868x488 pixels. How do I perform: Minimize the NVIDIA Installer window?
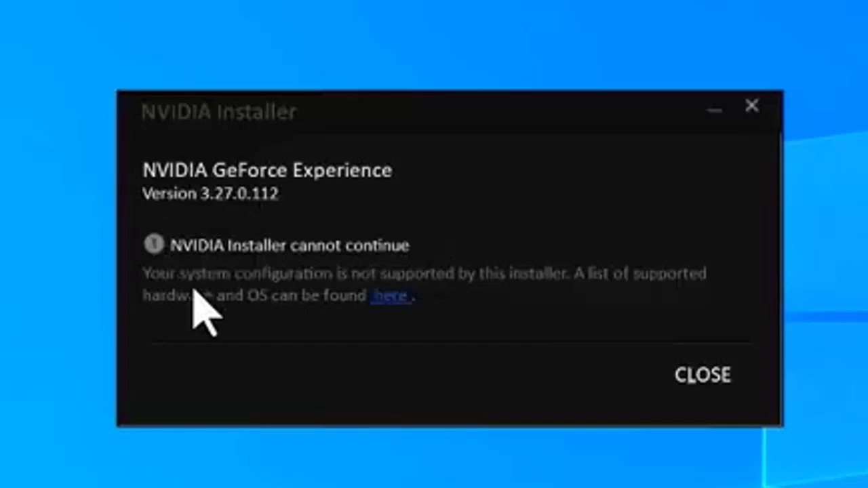coord(713,109)
